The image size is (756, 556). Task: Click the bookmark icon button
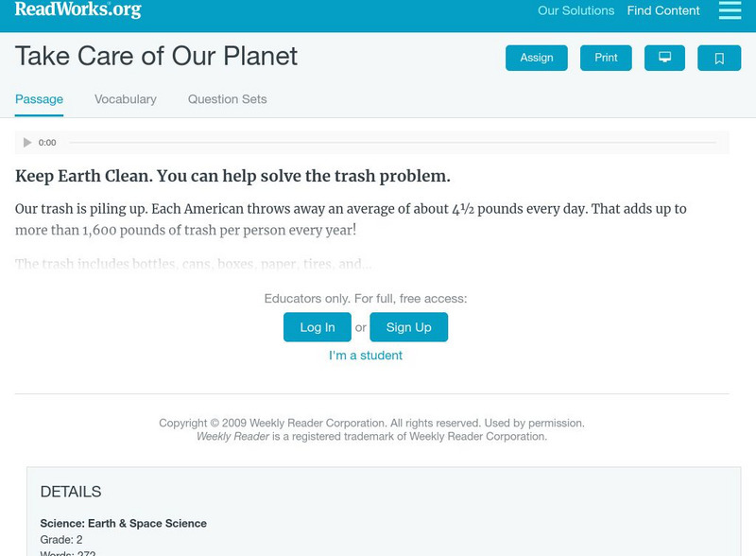click(x=719, y=58)
